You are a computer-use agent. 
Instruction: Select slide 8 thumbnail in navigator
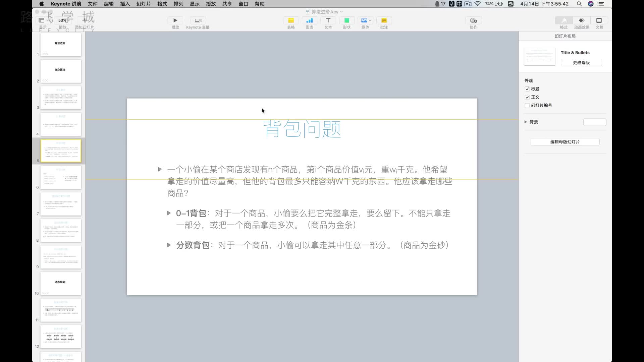point(61,231)
